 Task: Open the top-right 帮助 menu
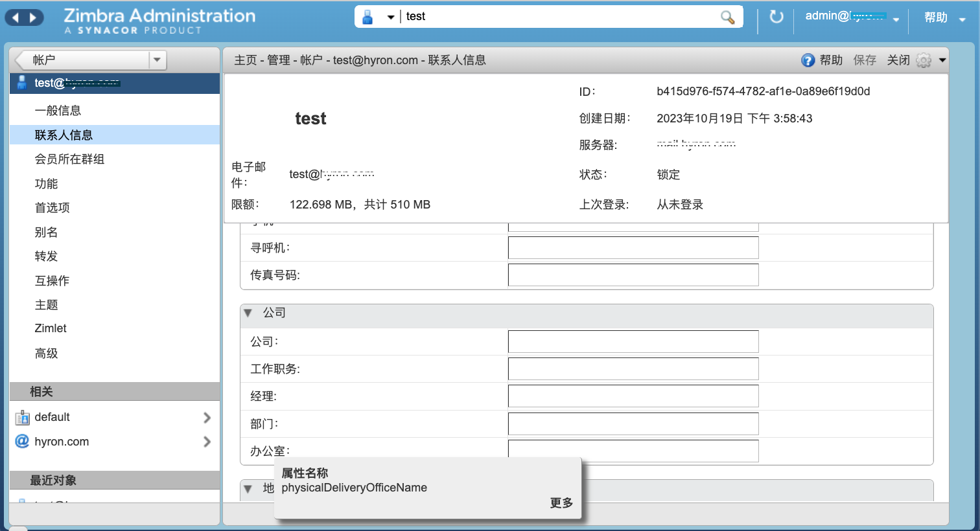point(936,17)
